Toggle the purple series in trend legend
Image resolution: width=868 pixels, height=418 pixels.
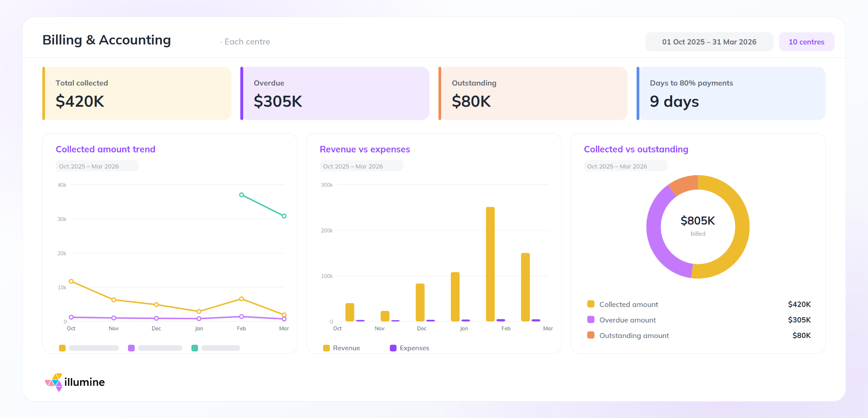[155, 348]
